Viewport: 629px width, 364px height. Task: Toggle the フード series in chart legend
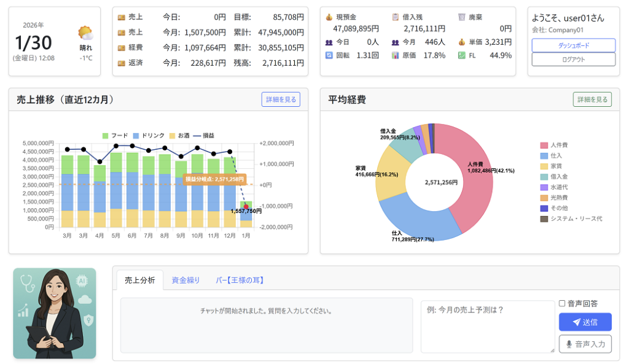point(105,135)
